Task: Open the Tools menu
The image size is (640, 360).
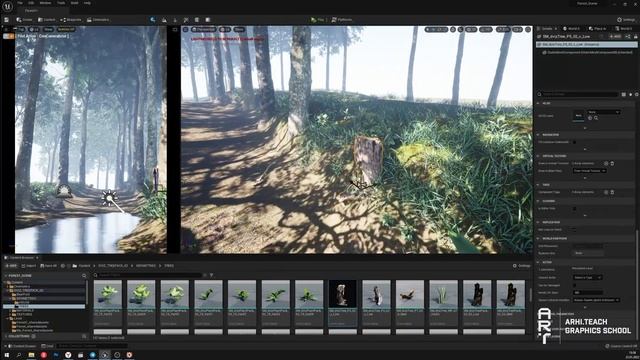Action: point(61,3)
